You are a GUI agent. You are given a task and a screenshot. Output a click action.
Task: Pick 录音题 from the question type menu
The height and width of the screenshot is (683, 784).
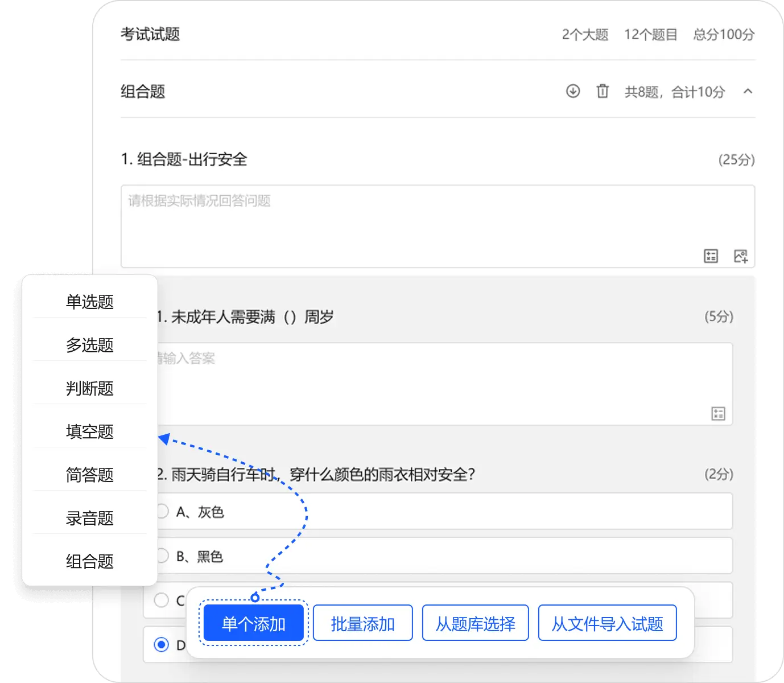(x=90, y=518)
